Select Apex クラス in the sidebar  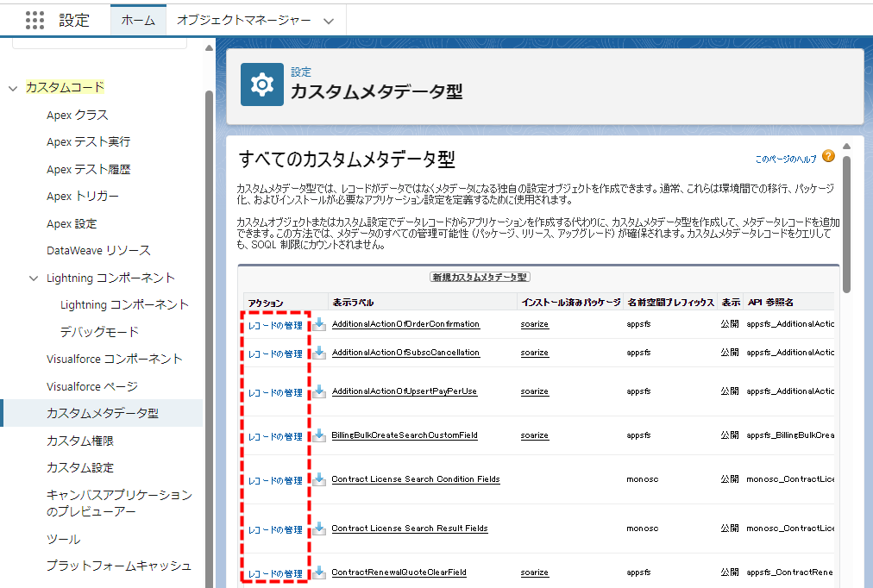tap(78, 116)
